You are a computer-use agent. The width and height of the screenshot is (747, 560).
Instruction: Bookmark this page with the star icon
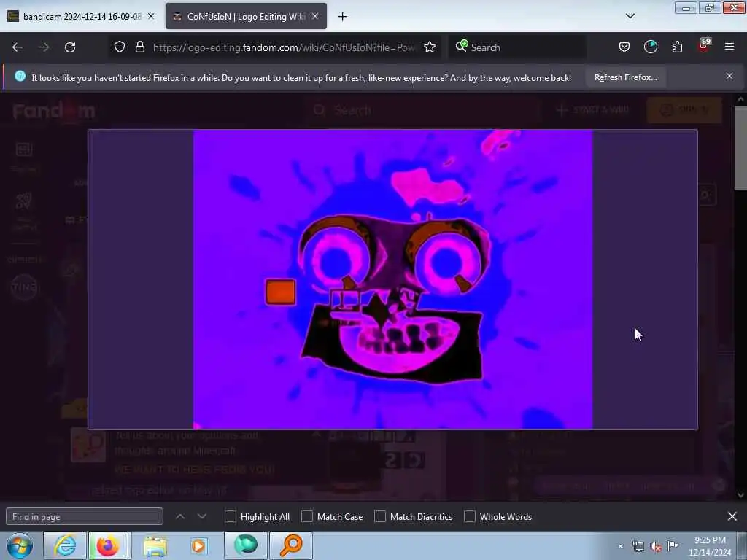tap(430, 47)
